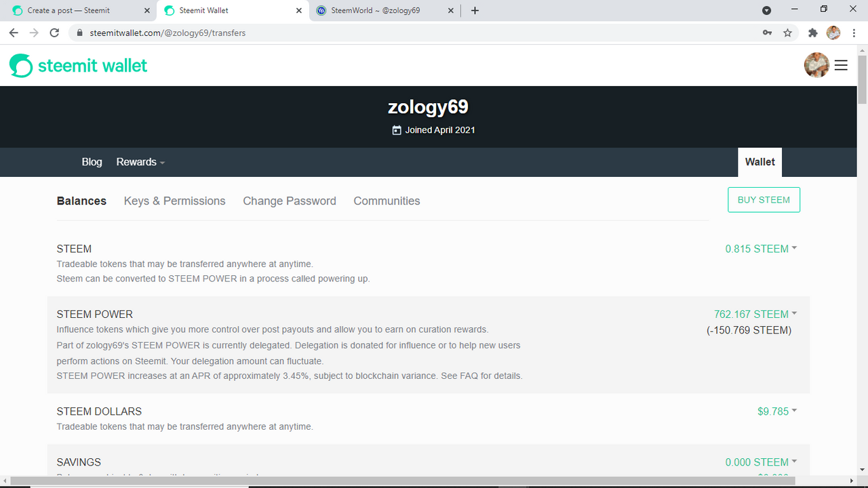Click the zology69 profile avatar in page header
The width and height of the screenshot is (868, 488).
click(816, 65)
